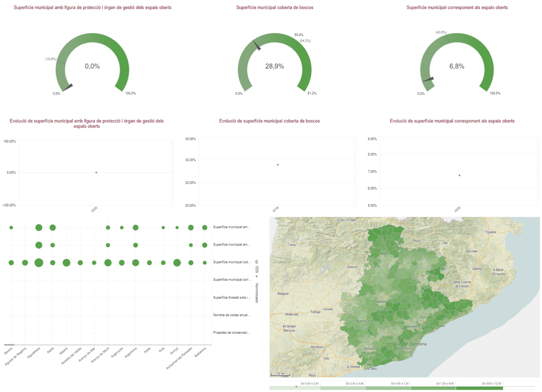The height and width of the screenshot is (392, 542).
Task: Click the 2018 data point in forest evolution chart
Action: [278, 165]
